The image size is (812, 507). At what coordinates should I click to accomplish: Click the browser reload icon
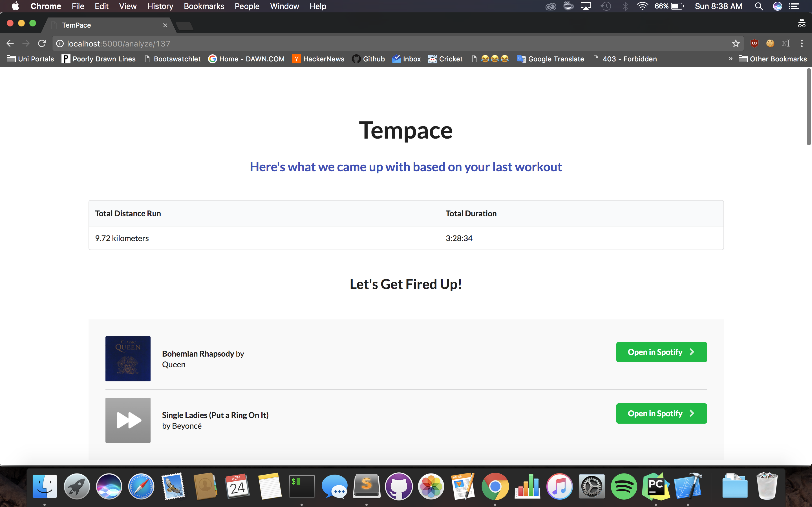click(42, 44)
